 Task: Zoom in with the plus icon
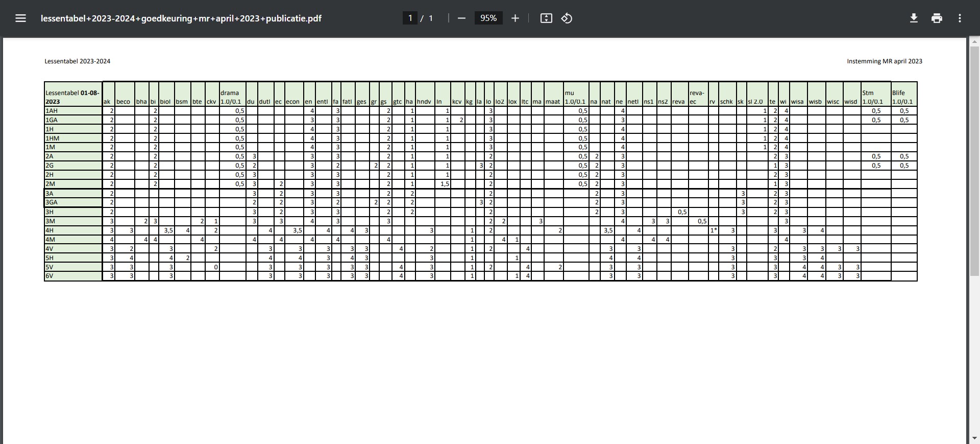click(x=516, y=18)
